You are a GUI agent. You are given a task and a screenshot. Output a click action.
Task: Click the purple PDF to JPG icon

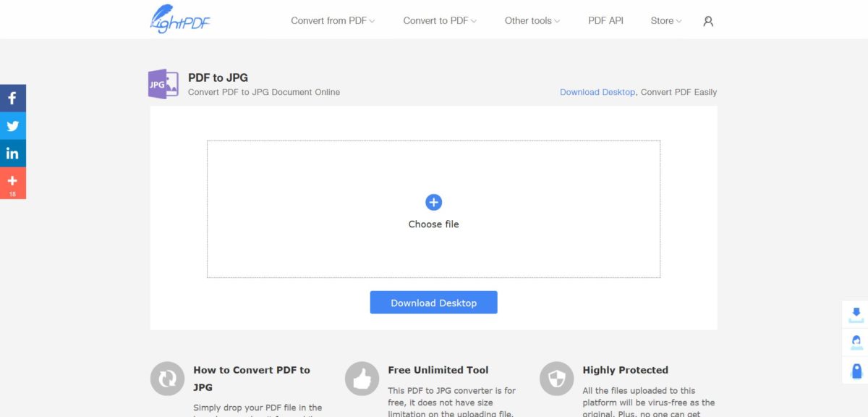[x=163, y=84]
